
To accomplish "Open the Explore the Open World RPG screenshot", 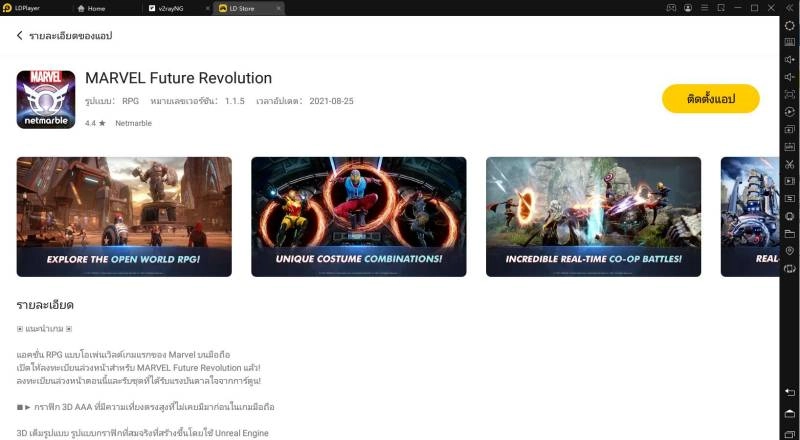I will (x=124, y=217).
